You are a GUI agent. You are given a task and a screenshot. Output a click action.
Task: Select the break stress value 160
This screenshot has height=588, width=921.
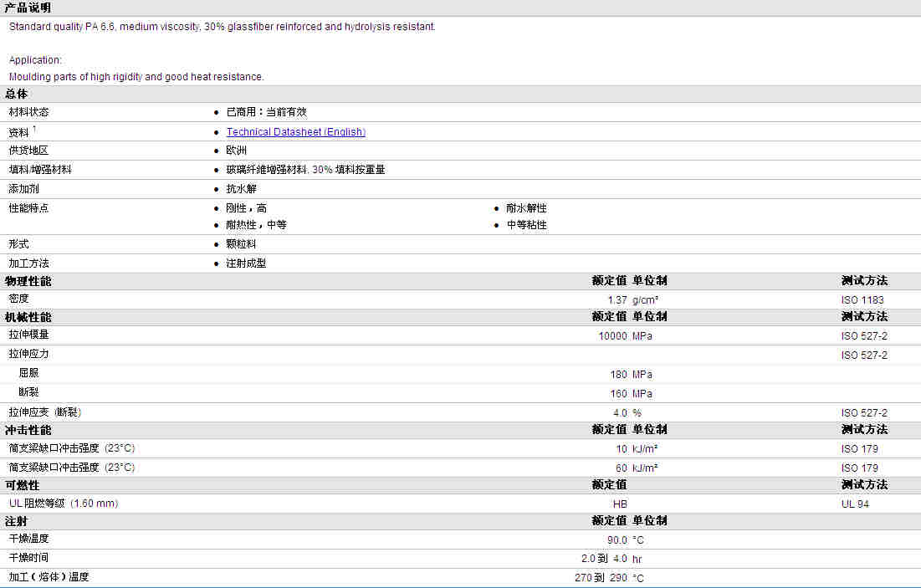tap(619, 394)
